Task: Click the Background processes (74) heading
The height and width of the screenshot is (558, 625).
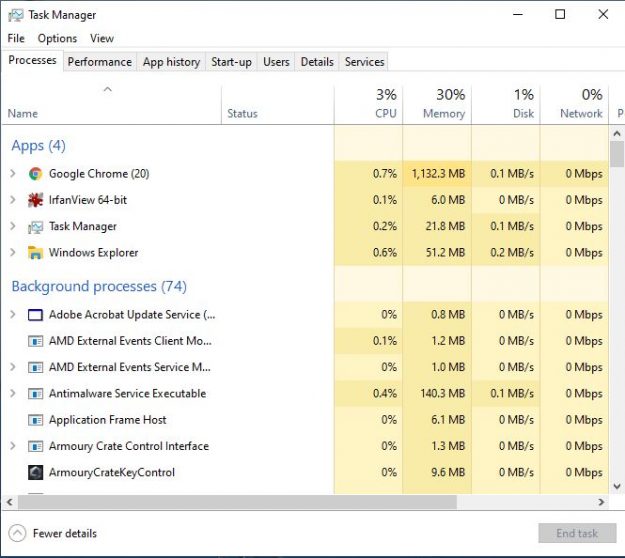Action: pos(99,286)
